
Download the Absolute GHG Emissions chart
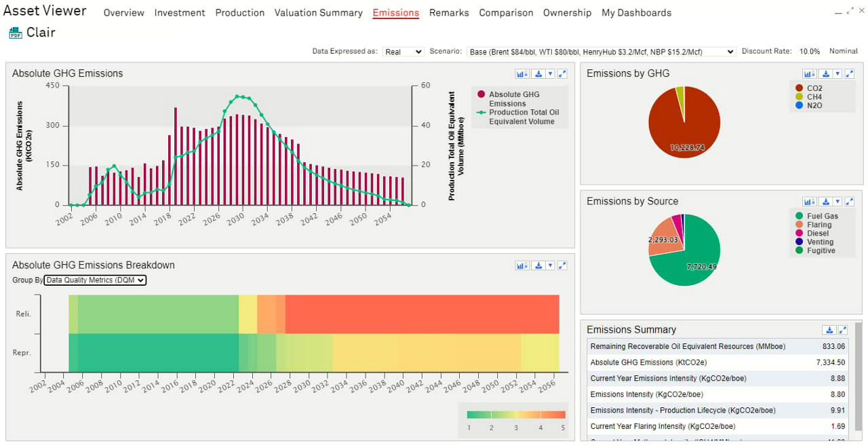pyautogui.click(x=538, y=74)
